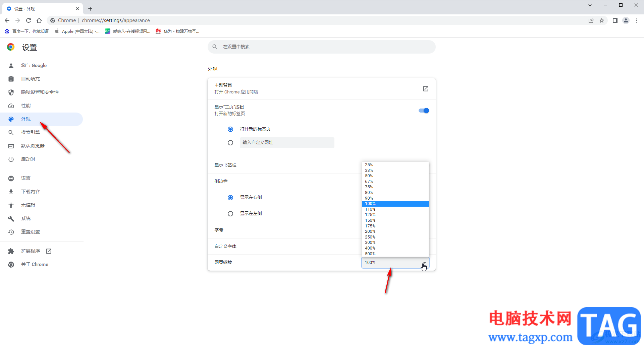This screenshot has width=644, height=347.
Task: Click the share page icon in address bar
Action: 591,20
